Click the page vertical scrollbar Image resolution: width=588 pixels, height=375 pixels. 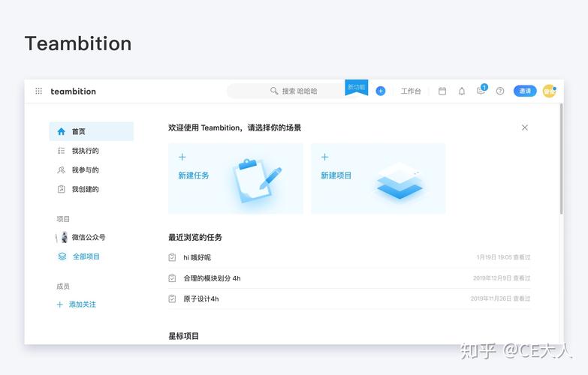(562, 159)
